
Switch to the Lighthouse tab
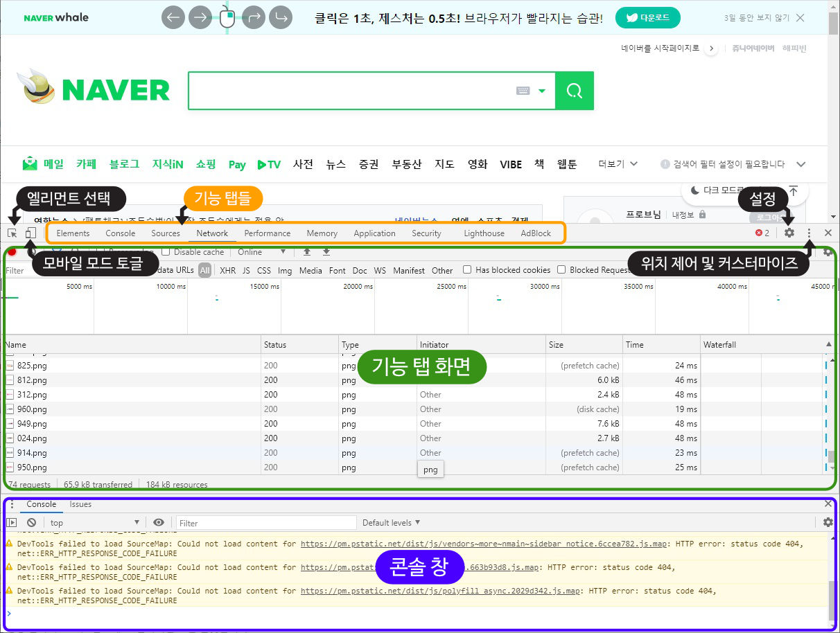[484, 233]
